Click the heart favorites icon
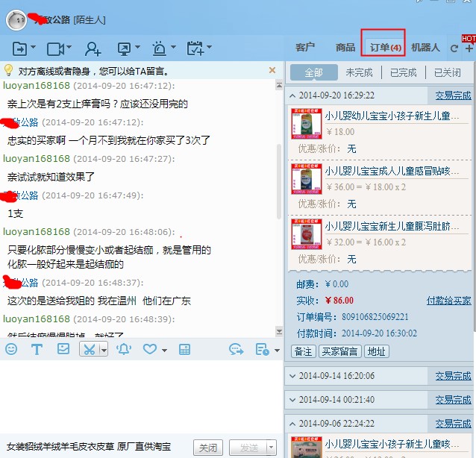The height and width of the screenshot is (458, 476). click(149, 349)
